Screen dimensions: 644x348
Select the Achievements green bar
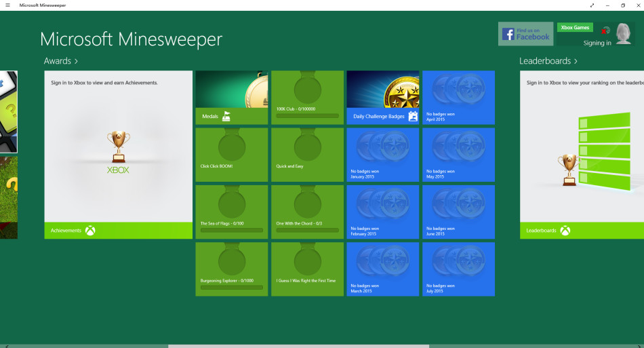118,231
